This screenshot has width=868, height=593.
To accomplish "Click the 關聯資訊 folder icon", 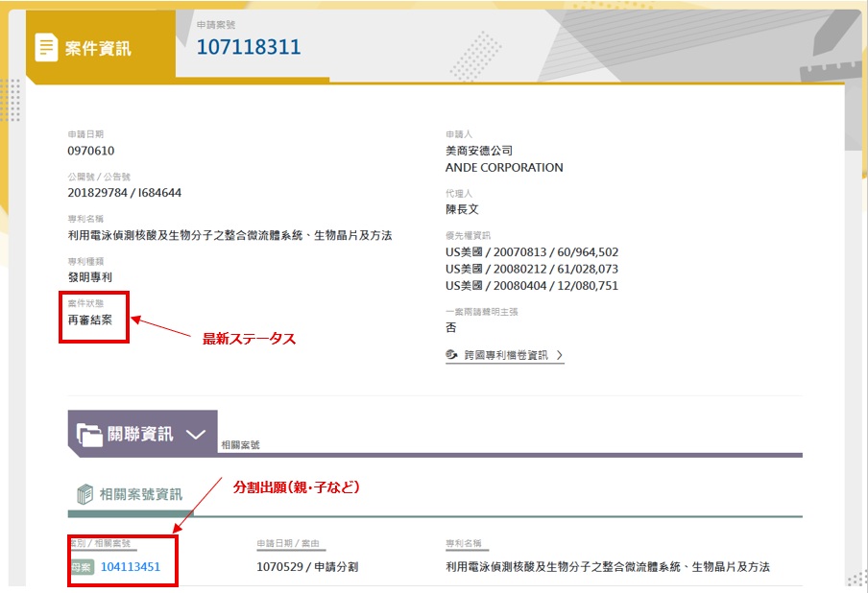I will 89,435.
